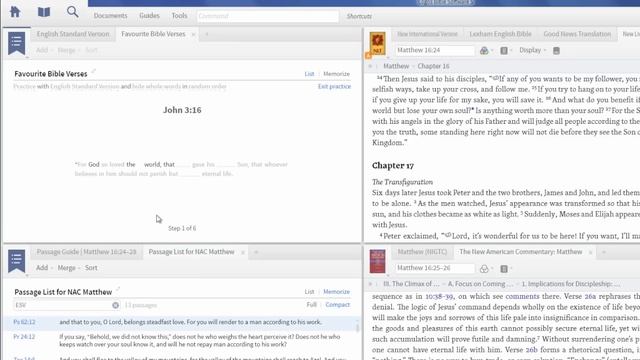Image resolution: width=640 pixels, height=360 pixels.
Task: Select Full passage display mode
Action: click(x=311, y=305)
